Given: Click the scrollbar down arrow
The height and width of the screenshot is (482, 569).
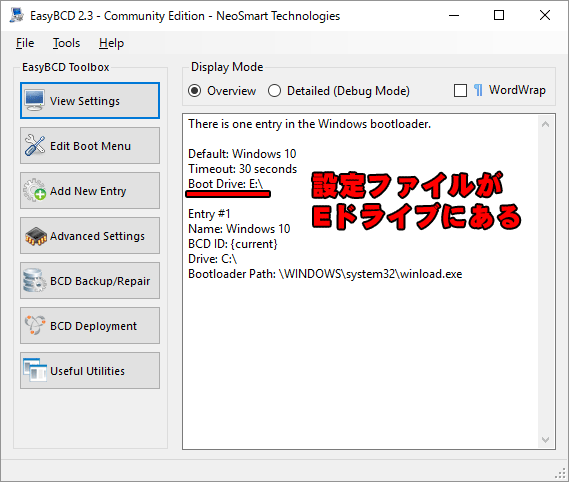Looking at the screenshot, I should point(545,440).
